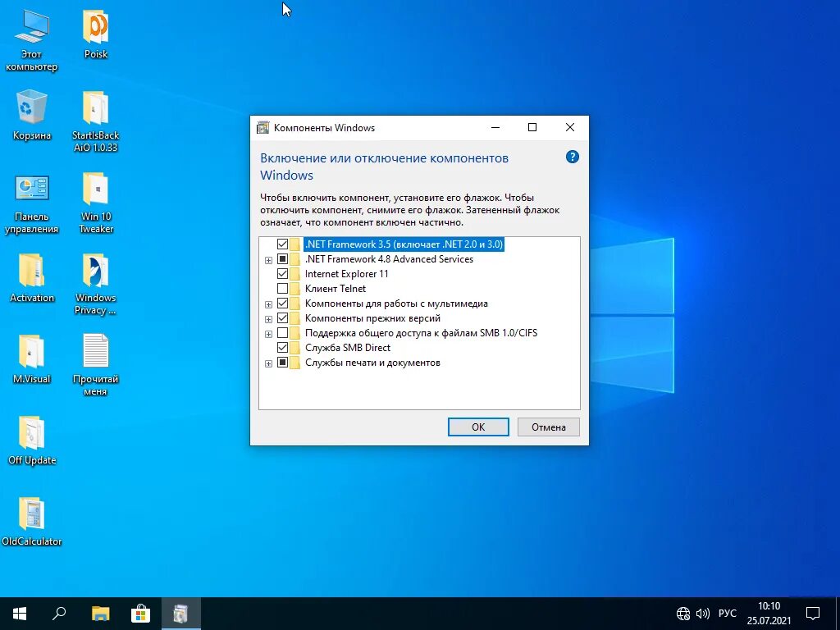Enable SMB 1.0/CIFS file sharing checkbox

pyautogui.click(x=282, y=333)
